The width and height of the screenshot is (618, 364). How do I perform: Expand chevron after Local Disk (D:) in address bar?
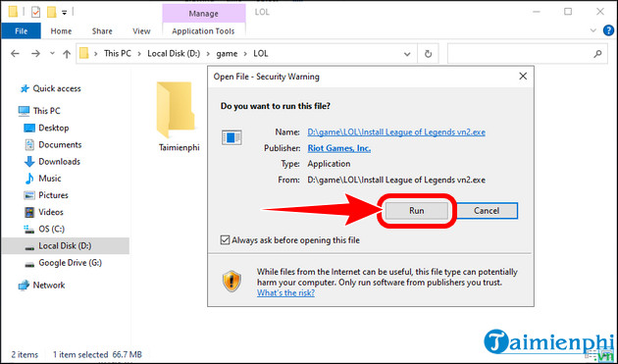[x=208, y=54]
